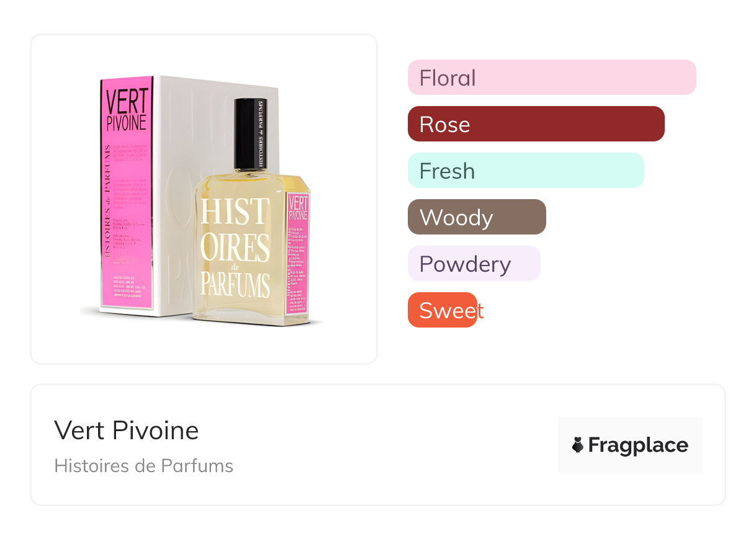Click the pink side label on bottle
This screenshot has width=756, height=536.
[x=298, y=253]
